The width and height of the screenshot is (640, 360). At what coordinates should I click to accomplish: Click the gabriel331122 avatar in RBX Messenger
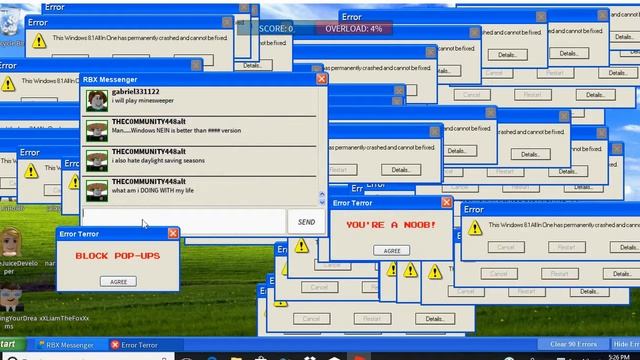(97, 101)
